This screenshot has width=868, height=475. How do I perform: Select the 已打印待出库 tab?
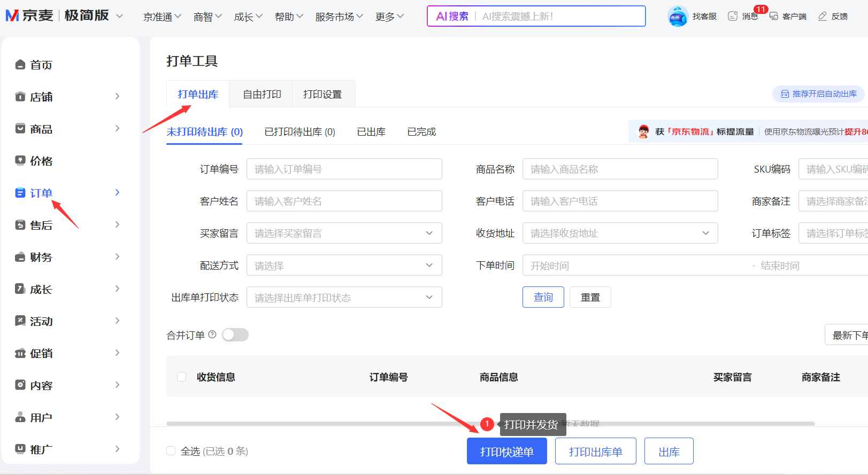(299, 132)
